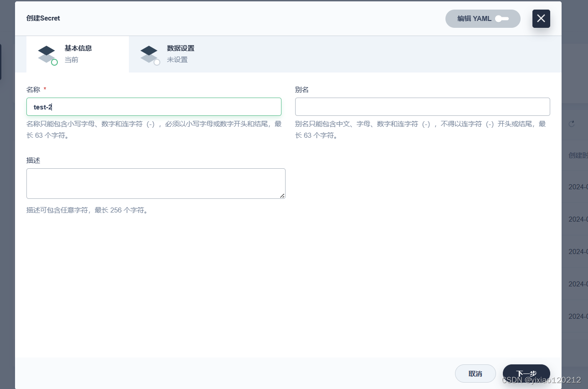Click the refresh icon behind dialog
Viewport: 588px width, 389px height.
(572, 124)
